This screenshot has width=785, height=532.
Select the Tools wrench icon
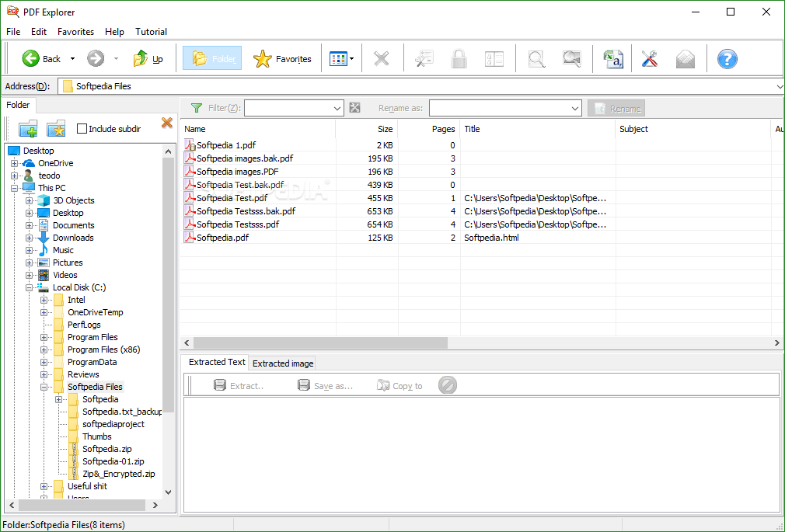[x=649, y=58]
